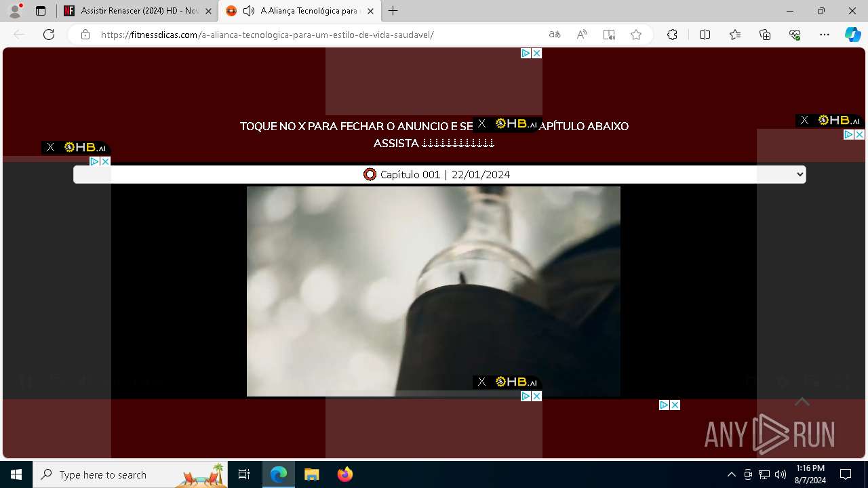Open the Favorites list
The width and height of the screenshot is (868, 488).
click(x=735, y=35)
